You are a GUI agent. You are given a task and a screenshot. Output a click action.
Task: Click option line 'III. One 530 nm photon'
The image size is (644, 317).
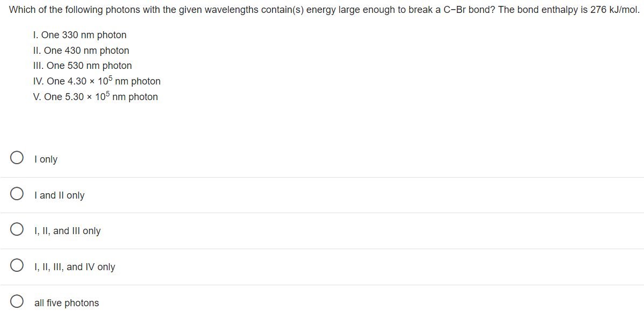click(x=82, y=65)
